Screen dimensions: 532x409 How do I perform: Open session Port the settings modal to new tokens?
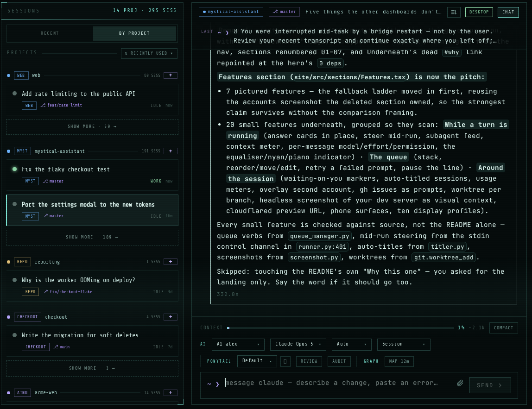click(x=92, y=210)
